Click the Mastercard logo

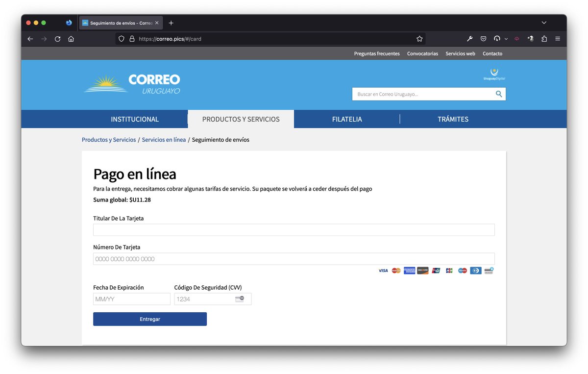396,271
